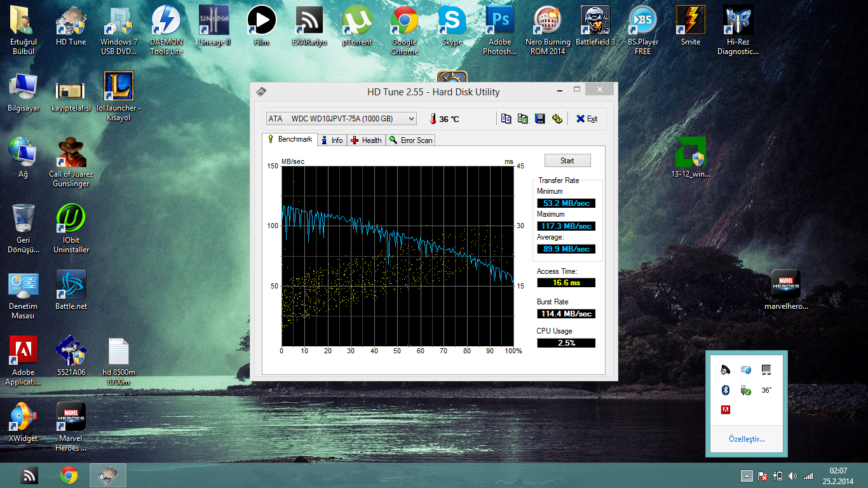
Task: Select Battlefield 3 desktop icon
Action: (595, 26)
